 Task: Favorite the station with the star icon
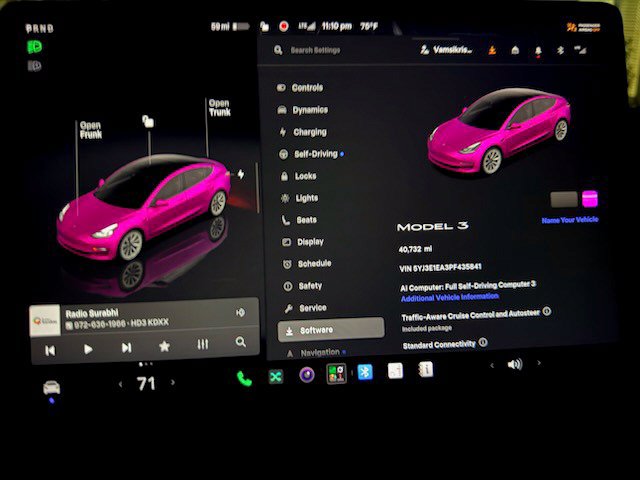click(164, 347)
